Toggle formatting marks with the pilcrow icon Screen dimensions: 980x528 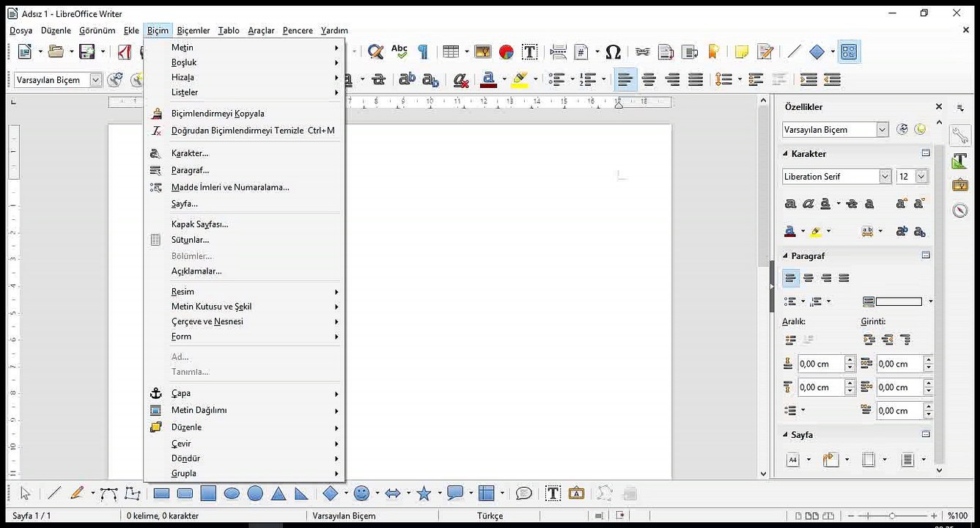point(423,51)
